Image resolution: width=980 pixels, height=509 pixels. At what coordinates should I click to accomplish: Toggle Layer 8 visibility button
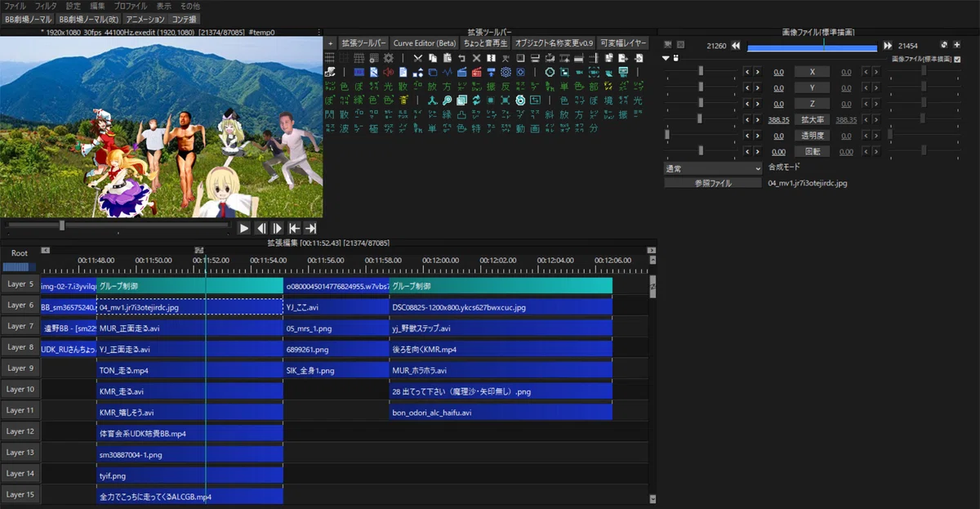click(20, 347)
